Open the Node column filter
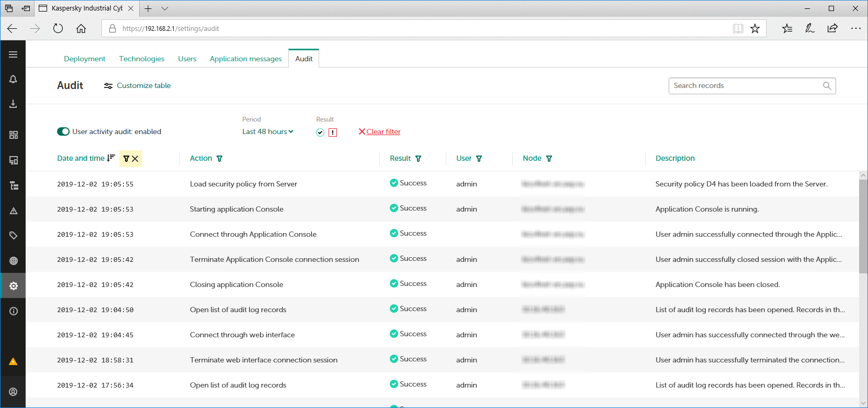 (x=549, y=159)
